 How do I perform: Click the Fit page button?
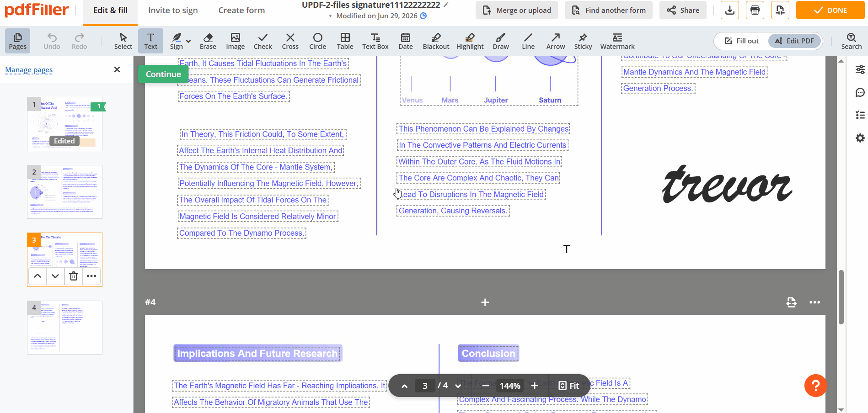(569, 386)
